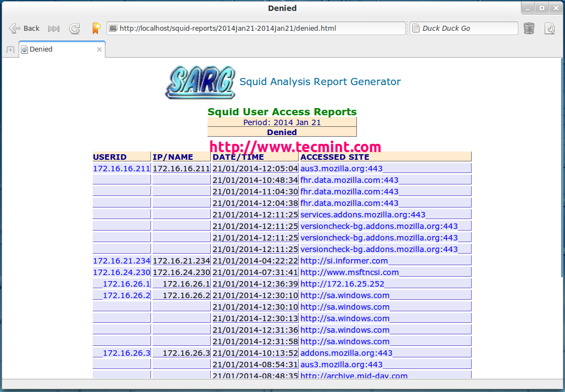Image resolution: width=565 pixels, height=392 pixels.
Task: Bookmark this page with the star icon
Action: tap(96, 28)
